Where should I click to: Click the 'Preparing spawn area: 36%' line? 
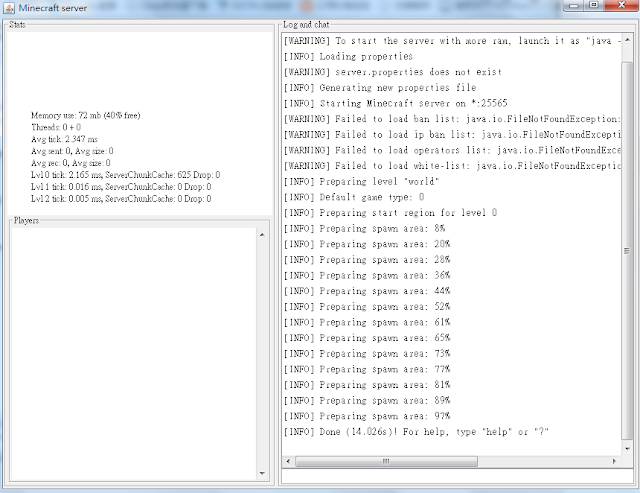pos(367,275)
